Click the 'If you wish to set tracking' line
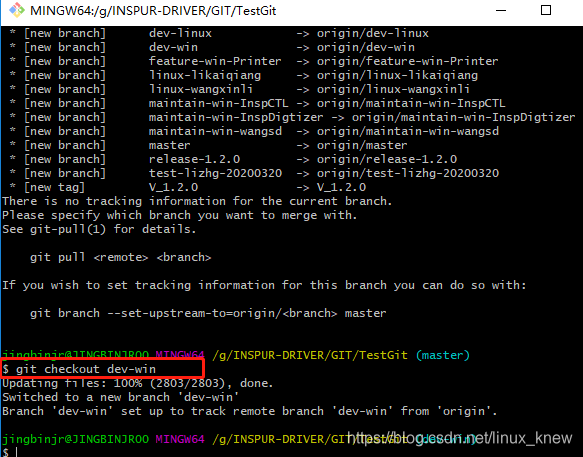 264,285
